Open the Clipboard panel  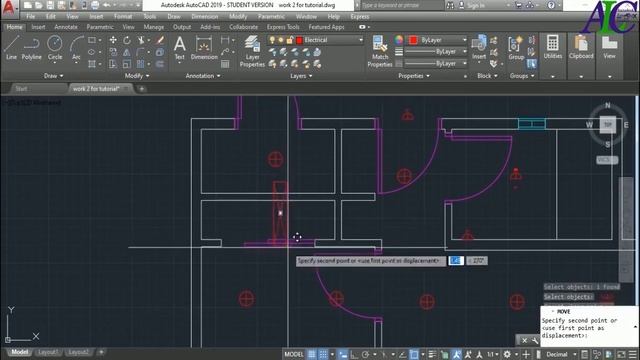click(581, 47)
